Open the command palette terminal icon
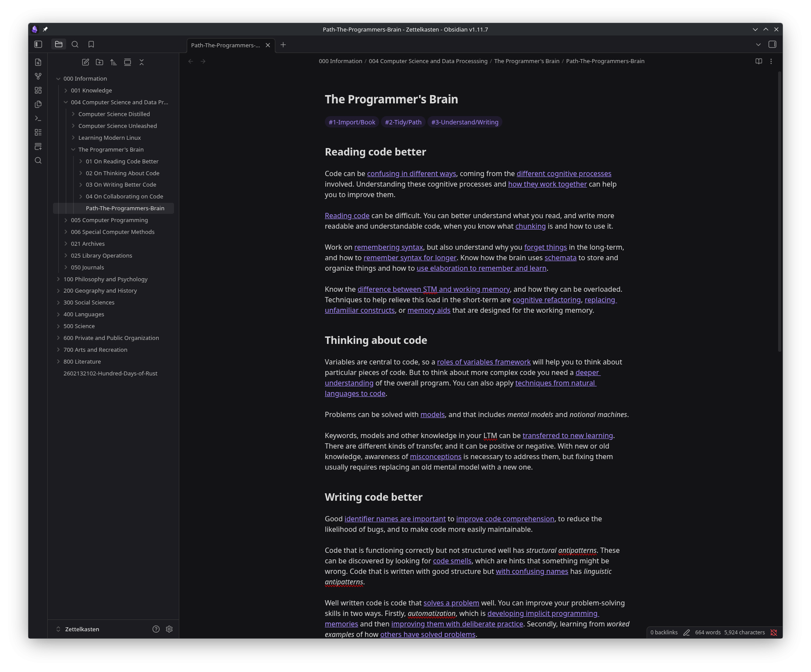This screenshot has width=811, height=672. 38,118
